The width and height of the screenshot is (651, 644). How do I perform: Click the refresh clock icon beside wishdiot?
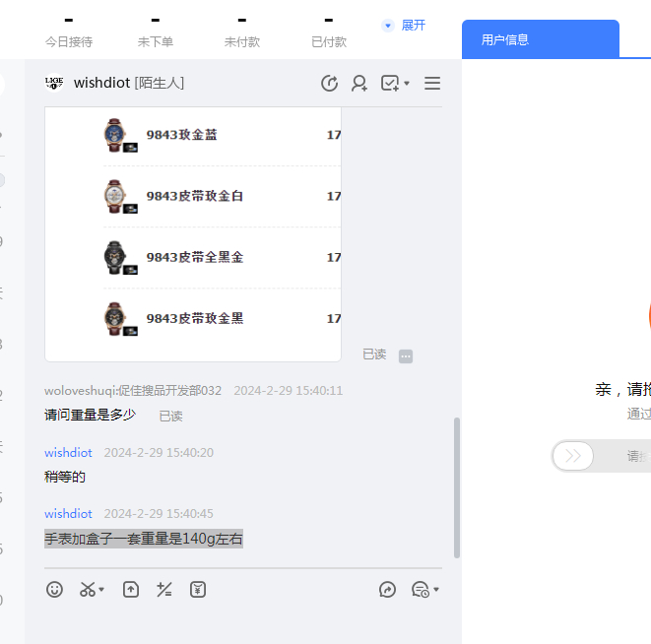point(330,84)
